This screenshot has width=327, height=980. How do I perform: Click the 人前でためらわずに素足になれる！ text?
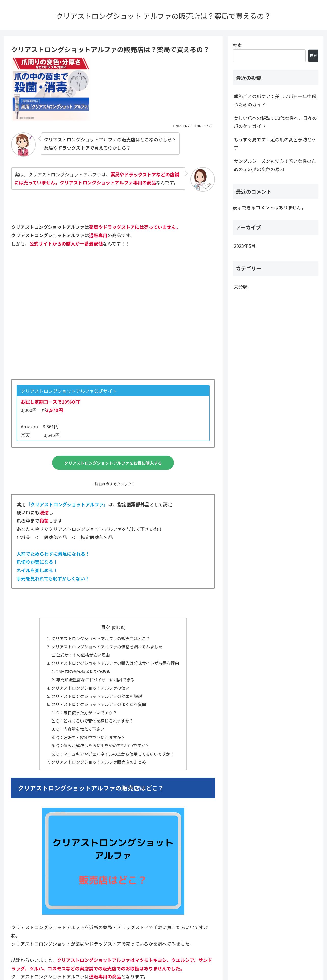53,554
